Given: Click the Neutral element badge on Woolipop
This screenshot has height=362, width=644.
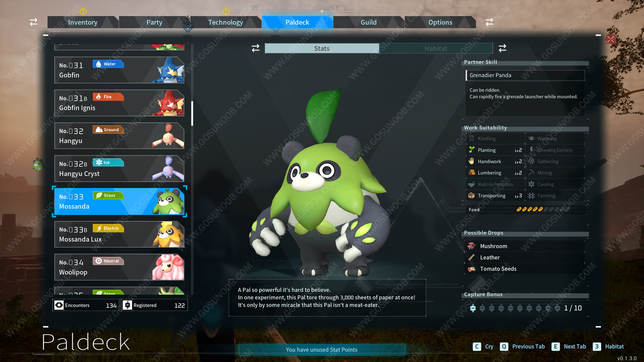Looking at the screenshot, I should [x=108, y=261].
